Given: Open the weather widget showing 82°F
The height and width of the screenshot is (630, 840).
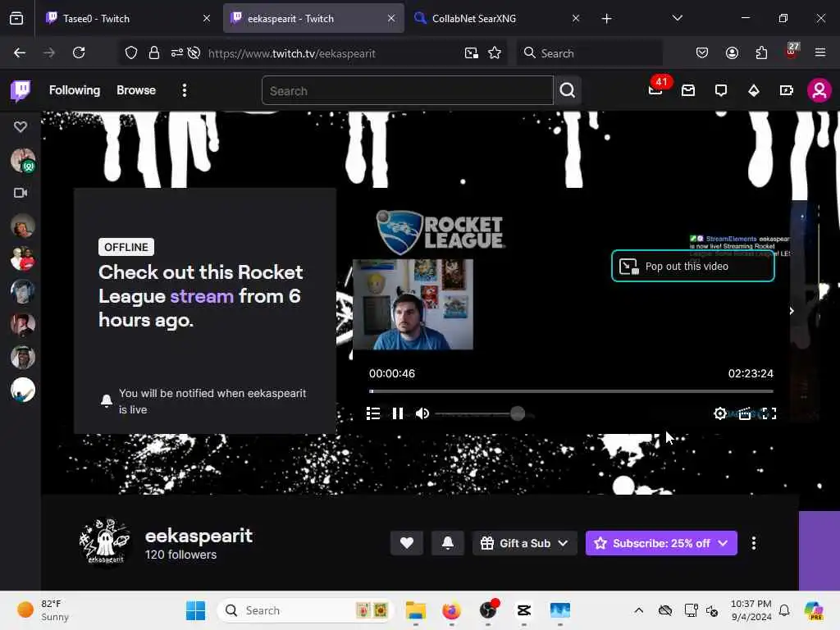Looking at the screenshot, I should click(43, 610).
